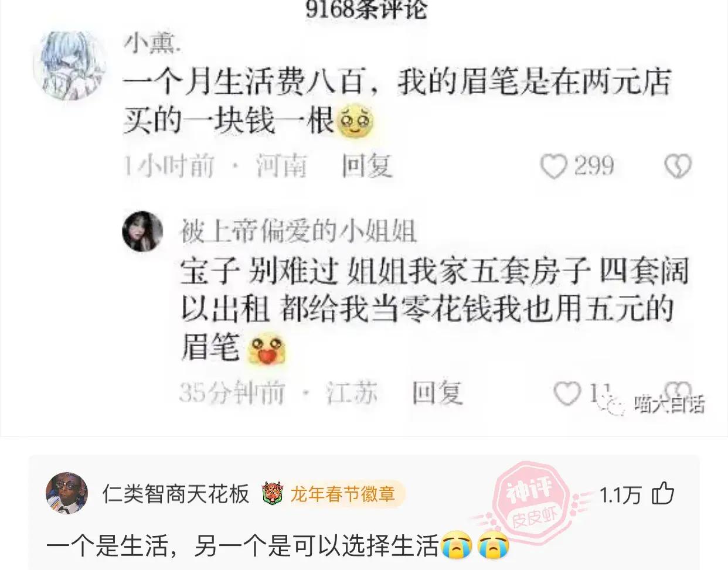Tap the broken-heart dislike icon on 小熏's comment
728x570 pixels.
[x=678, y=166]
